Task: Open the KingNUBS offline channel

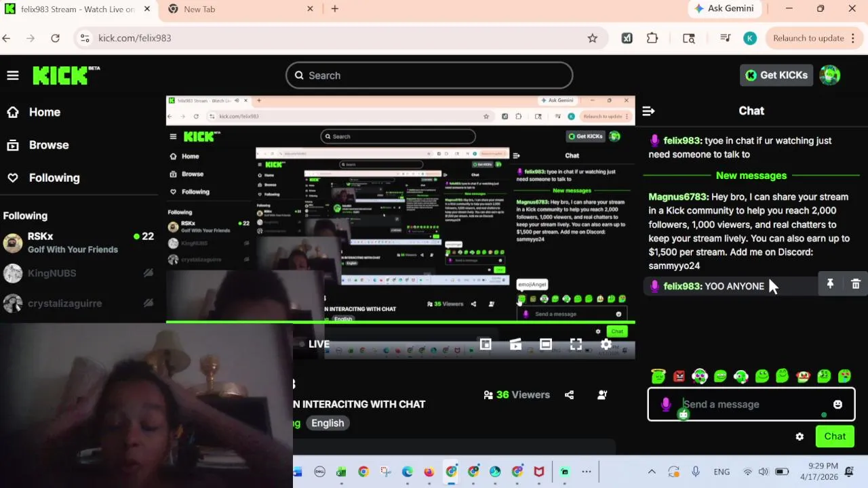Action: (79, 273)
